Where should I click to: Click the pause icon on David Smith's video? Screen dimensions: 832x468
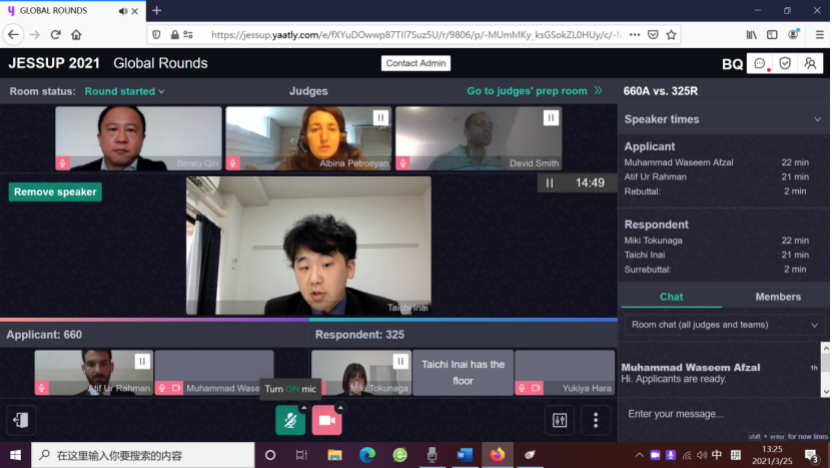coord(550,118)
